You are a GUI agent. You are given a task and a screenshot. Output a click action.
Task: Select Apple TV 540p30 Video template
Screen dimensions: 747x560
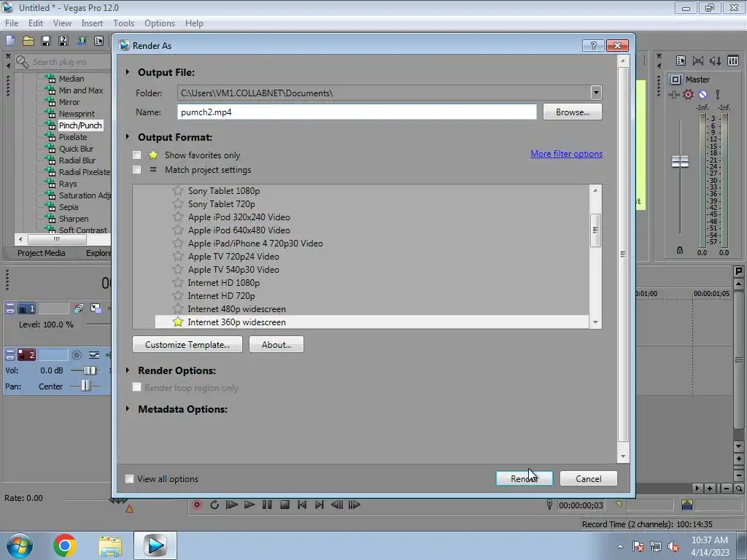pos(233,270)
